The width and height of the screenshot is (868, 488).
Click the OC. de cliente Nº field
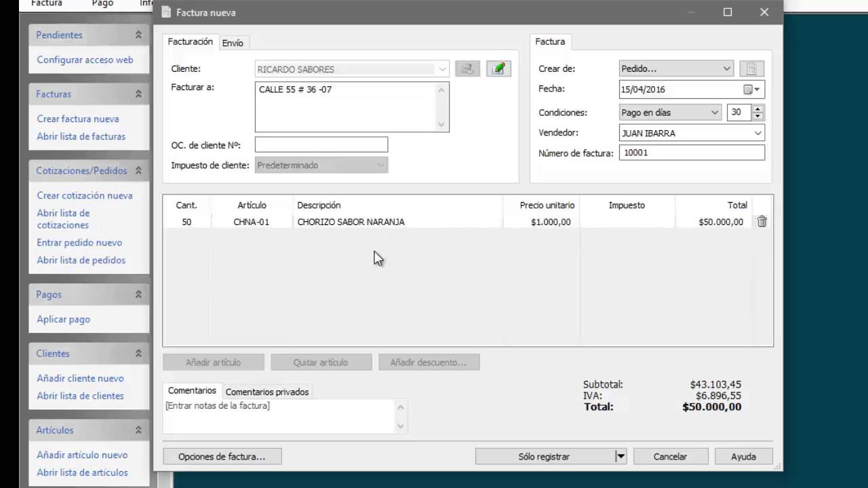[321, 144]
